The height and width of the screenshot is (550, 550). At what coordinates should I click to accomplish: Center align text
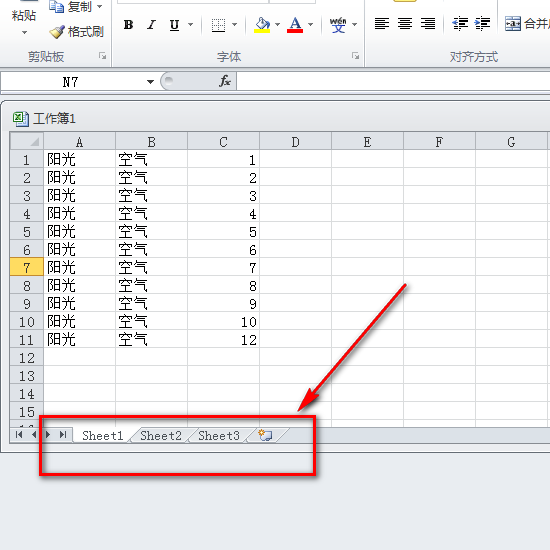(405, 24)
